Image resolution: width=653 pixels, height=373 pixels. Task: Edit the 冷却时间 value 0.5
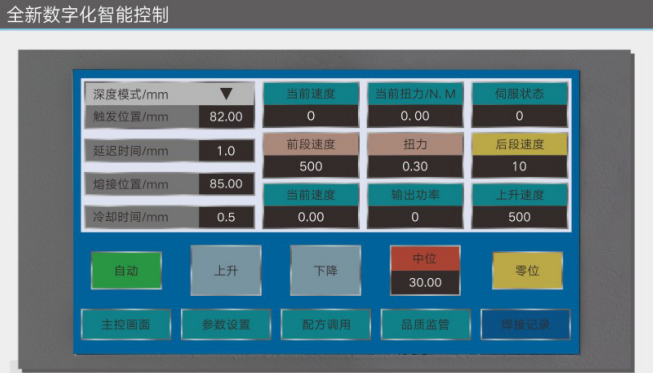[226, 217]
